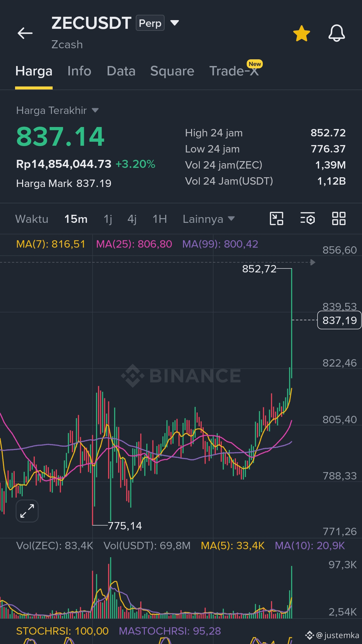Screen dimensions: 362x644
Task: Open the Square tab
Action: (172, 71)
